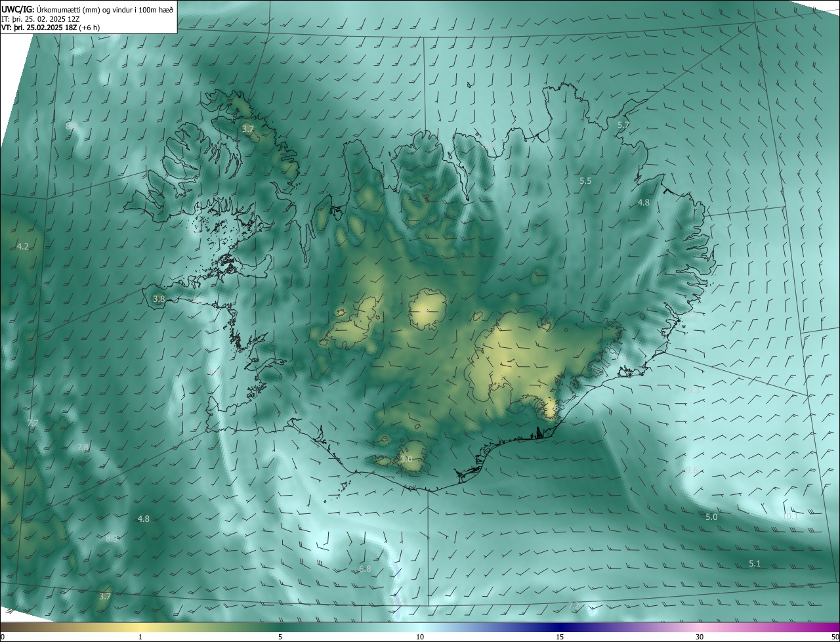Screen dimensions: 840x642
Task: Pick the pale pink color above tick 30
Action: [700, 628]
